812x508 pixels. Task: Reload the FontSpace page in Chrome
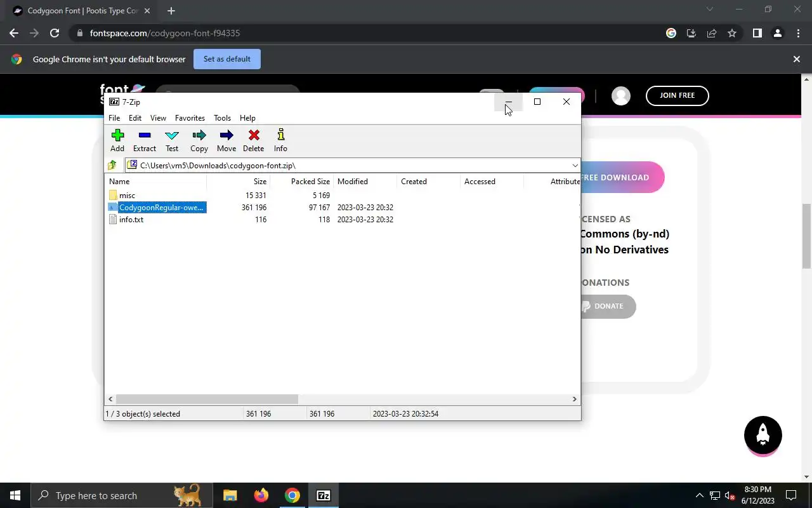55,33
